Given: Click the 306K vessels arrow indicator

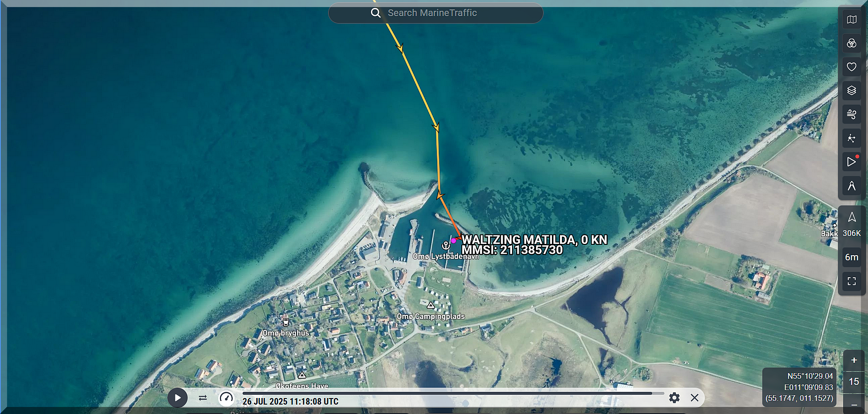Looking at the screenshot, I should (852, 223).
